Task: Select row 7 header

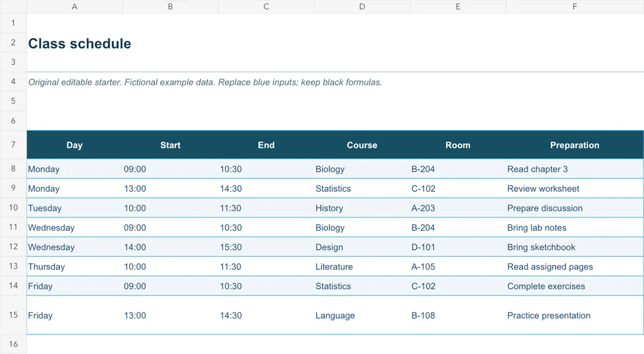Action: pos(13,145)
